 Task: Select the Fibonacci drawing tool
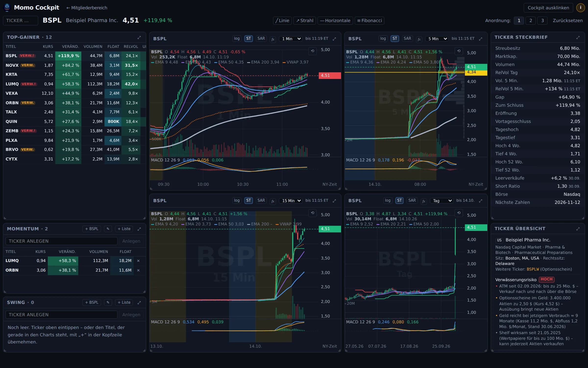pos(369,21)
